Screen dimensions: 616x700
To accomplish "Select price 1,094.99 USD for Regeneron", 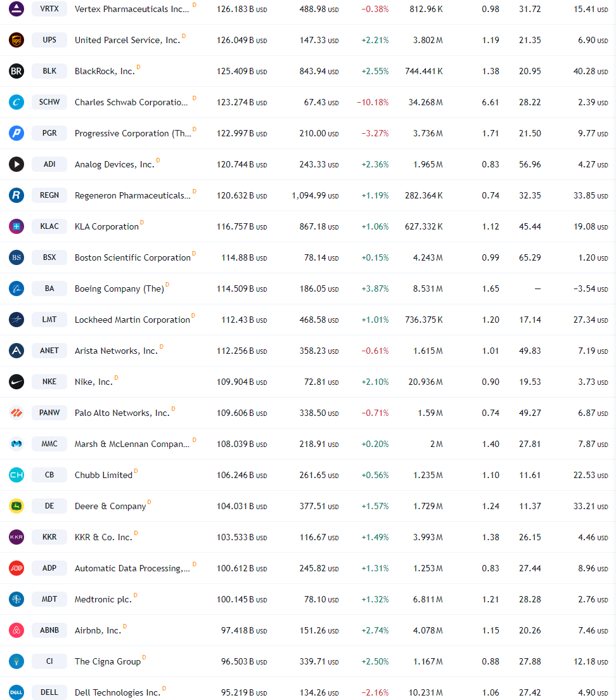I will 316,195.
